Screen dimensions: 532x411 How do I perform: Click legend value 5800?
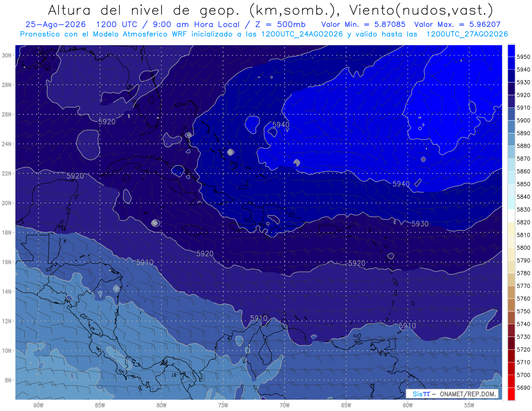click(x=524, y=247)
